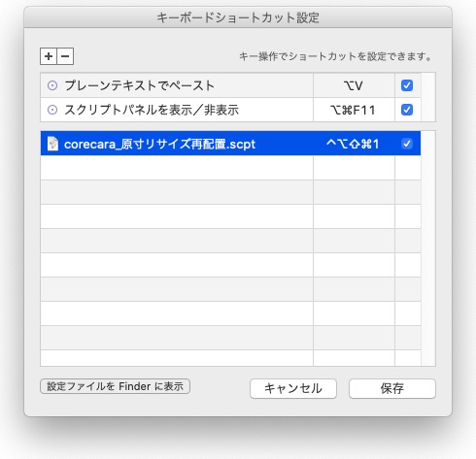This screenshot has width=476, height=459.
Task: Click the circular icon beside プレーンテキストでペースト
Action: [x=52, y=85]
